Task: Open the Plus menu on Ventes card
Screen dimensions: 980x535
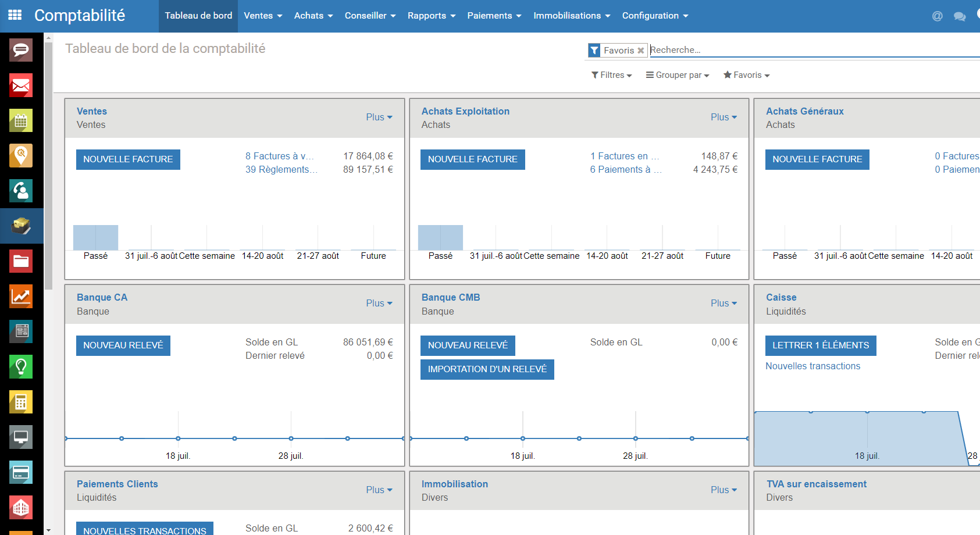Action: coord(379,117)
